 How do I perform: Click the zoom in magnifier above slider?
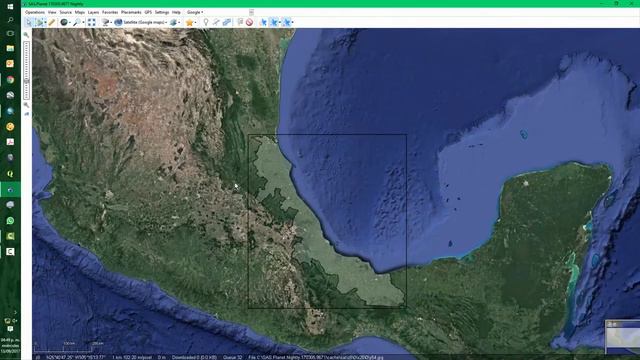click(27, 35)
